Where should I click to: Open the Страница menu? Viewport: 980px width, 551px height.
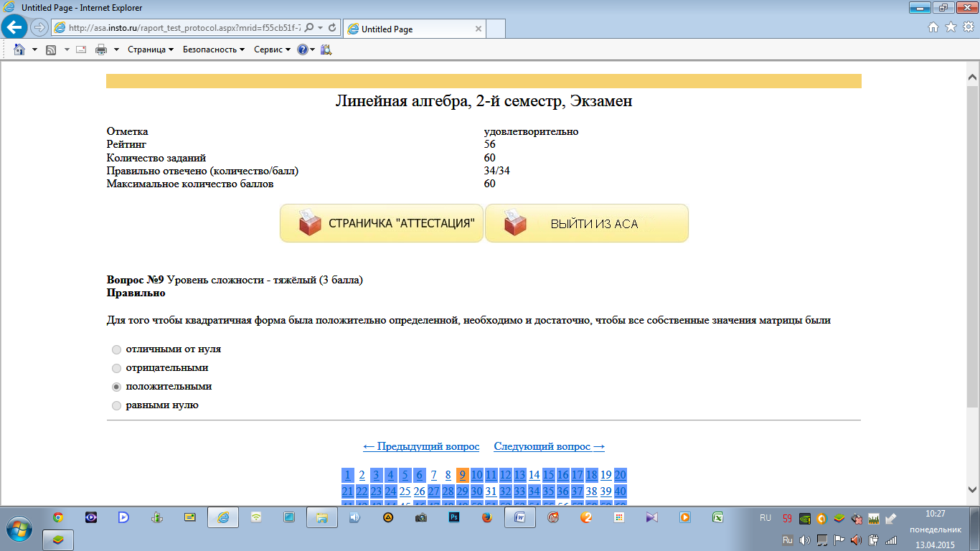point(151,50)
